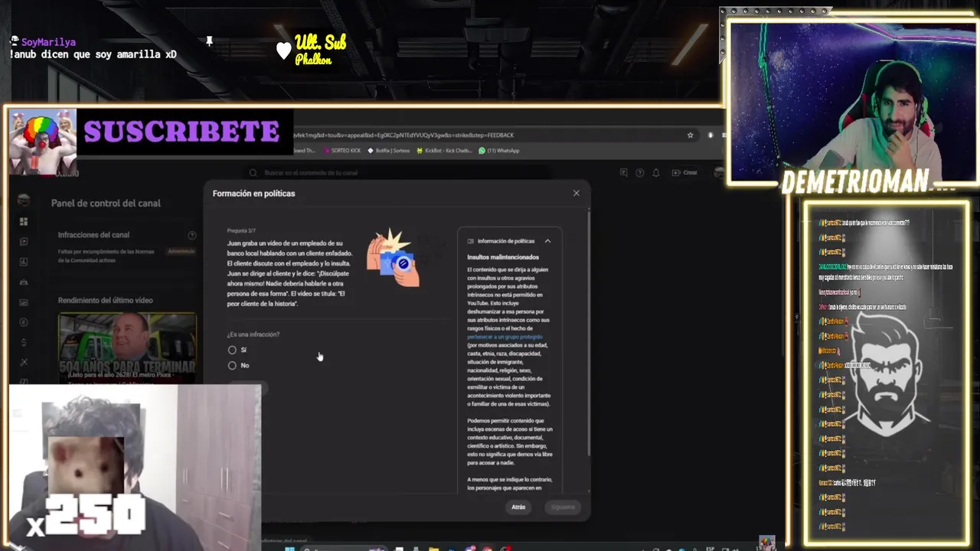
Task: Select the Sí radio option
Action: pyautogui.click(x=232, y=350)
